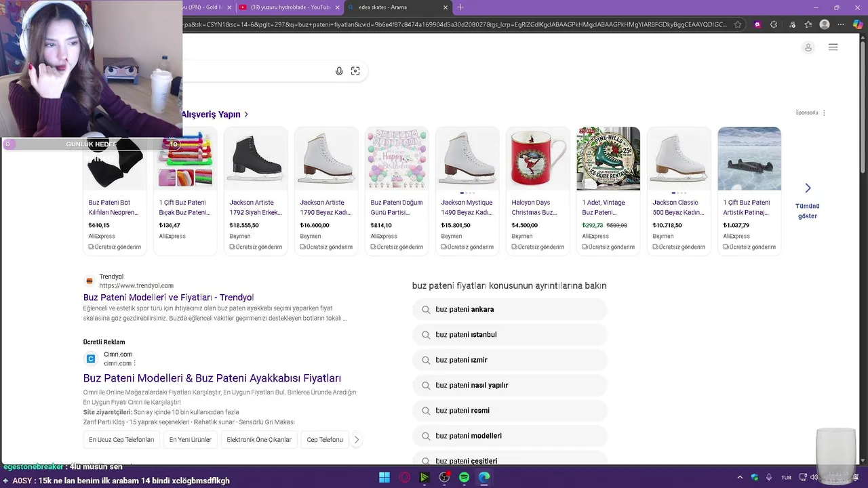Click the "buz pateni ankara" related search
868x488 pixels.
(465, 310)
